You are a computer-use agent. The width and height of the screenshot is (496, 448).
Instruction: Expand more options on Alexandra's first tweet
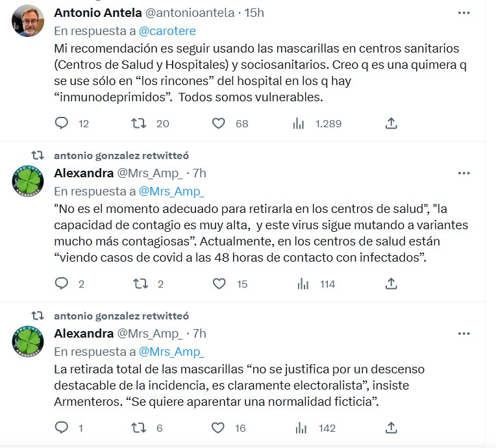[464, 173]
